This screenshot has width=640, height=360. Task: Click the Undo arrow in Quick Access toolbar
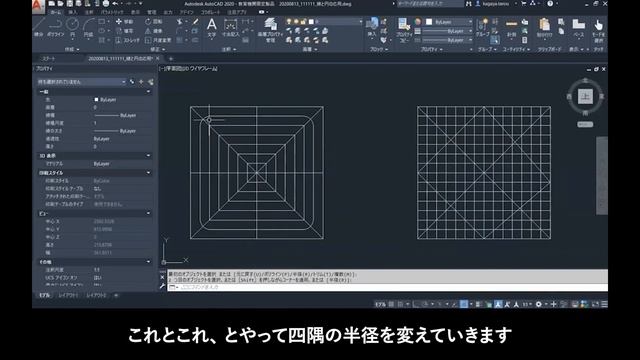point(116,4)
